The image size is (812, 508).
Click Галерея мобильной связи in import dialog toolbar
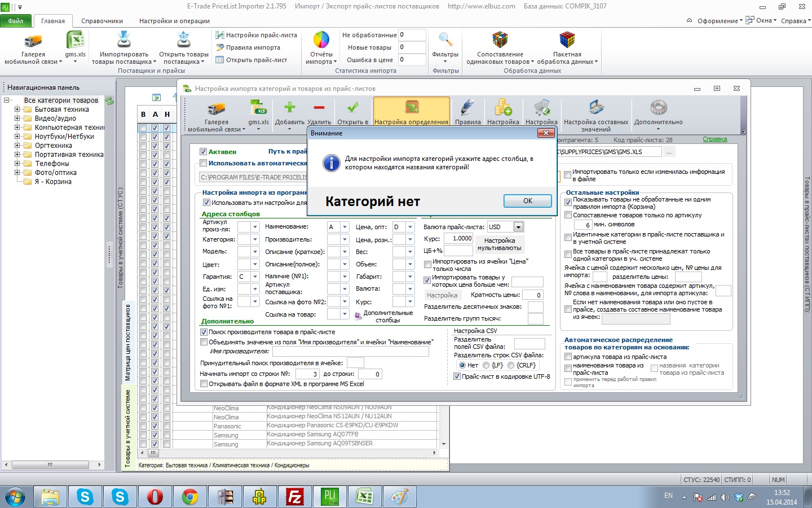point(217,109)
